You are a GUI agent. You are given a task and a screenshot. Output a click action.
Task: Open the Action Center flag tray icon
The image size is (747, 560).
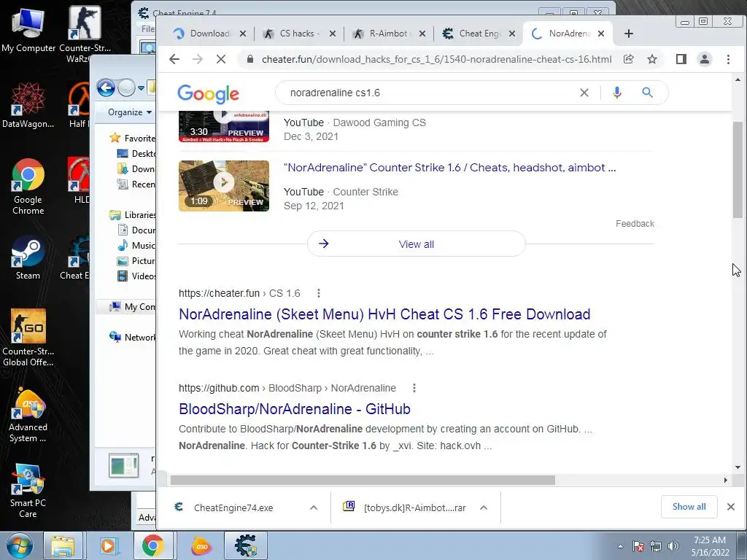pos(638,546)
